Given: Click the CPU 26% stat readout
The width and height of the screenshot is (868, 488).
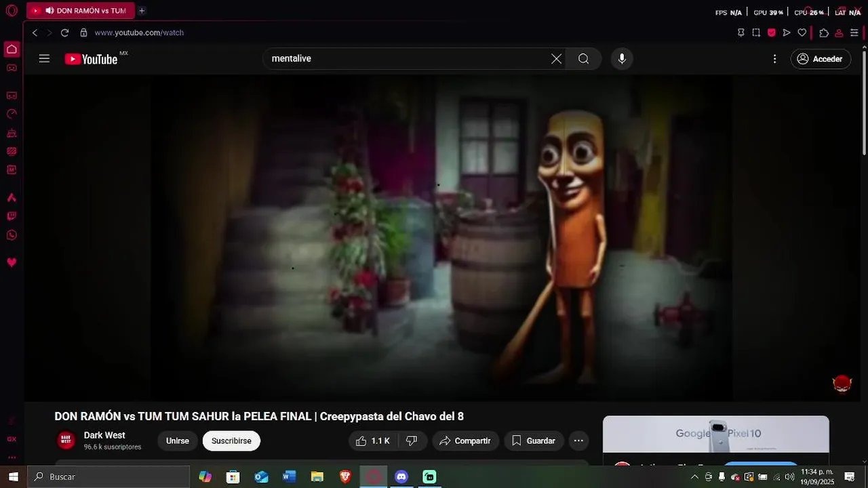Looking at the screenshot, I should (809, 12).
